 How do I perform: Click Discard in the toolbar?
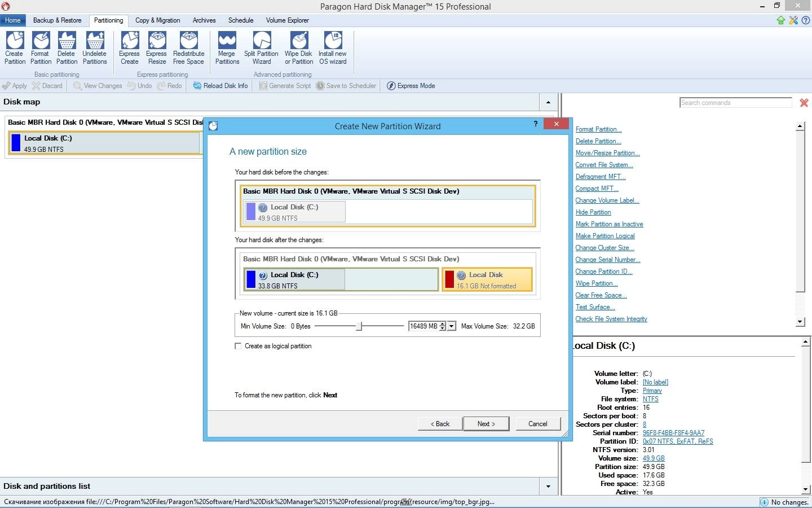47,86
